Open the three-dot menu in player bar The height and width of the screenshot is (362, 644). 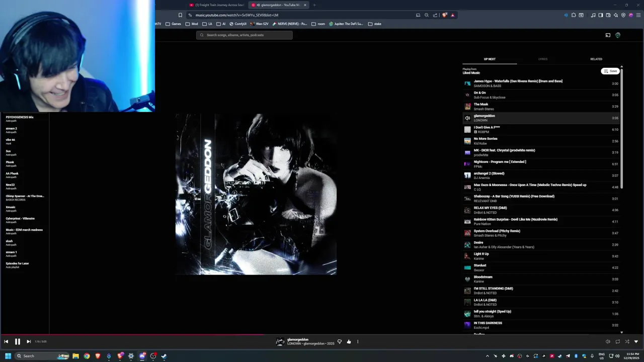(x=358, y=341)
